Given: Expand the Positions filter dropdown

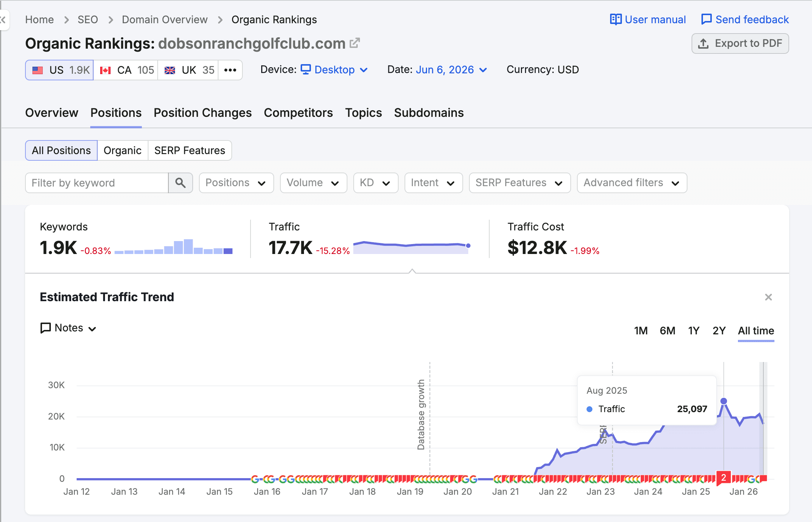Looking at the screenshot, I should 236,183.
